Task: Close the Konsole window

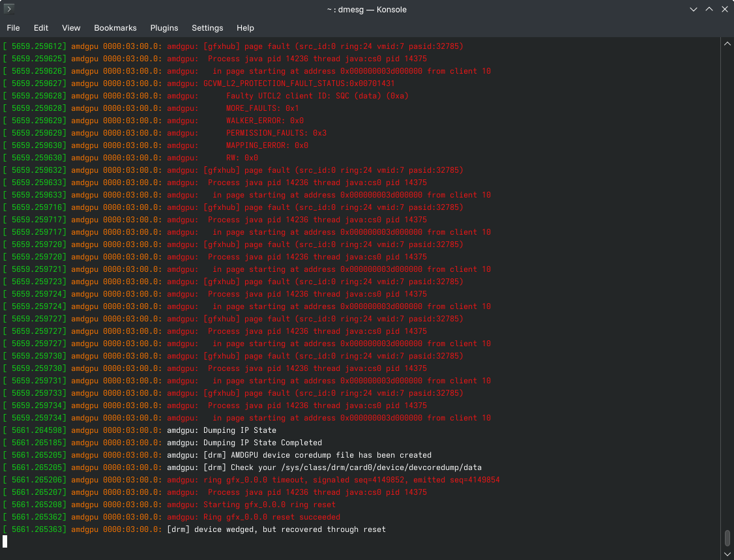Action: tap(725, 9)
